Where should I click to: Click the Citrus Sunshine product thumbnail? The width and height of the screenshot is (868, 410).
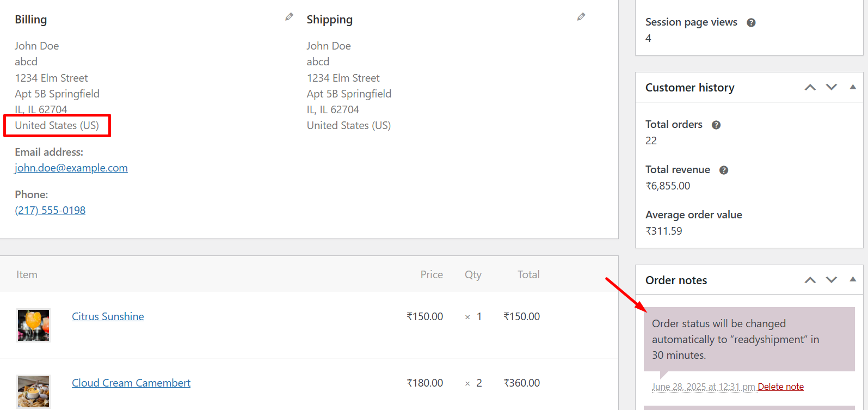coord(33,325)
